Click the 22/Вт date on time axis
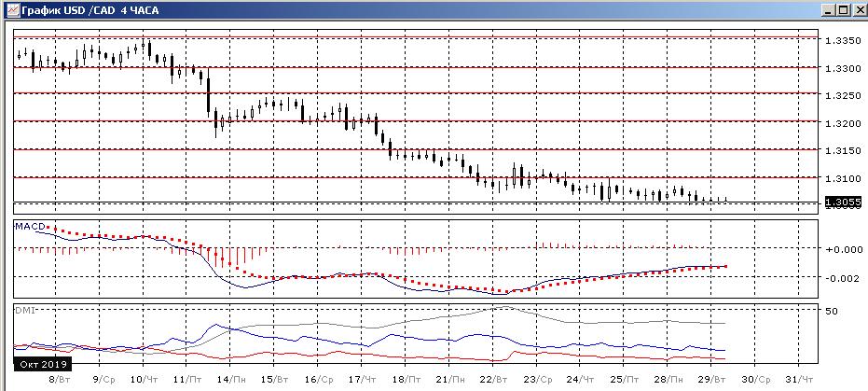Screen dimensions: 868x391 click(x=493, y=380)
